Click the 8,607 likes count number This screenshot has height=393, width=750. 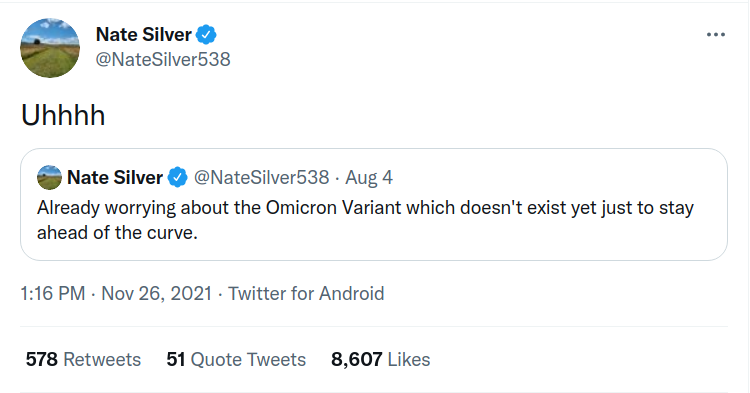pyautogui.click(x=357, y=360)
